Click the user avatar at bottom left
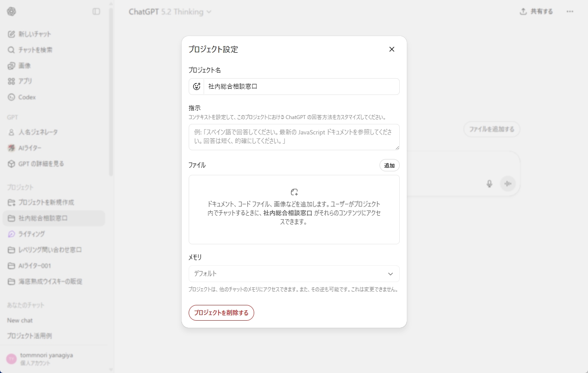Screen dimensions: 588x373 click(11, 359)
